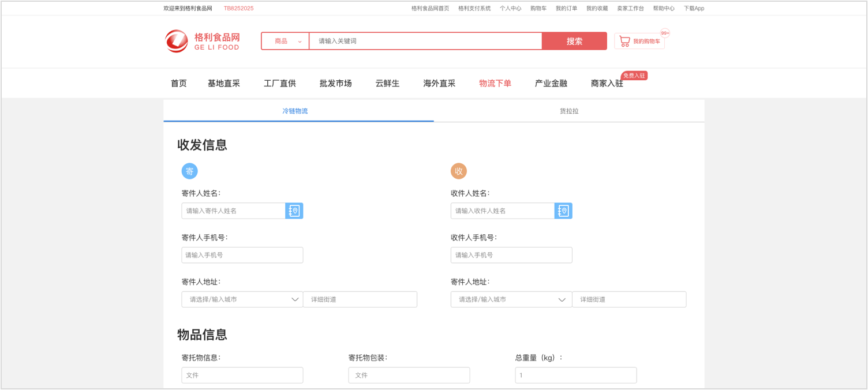Image resolution: width=868 pixels, height=390 pixels.
Task: Click the 格利食品网 logo
Action: coord(202,41)
